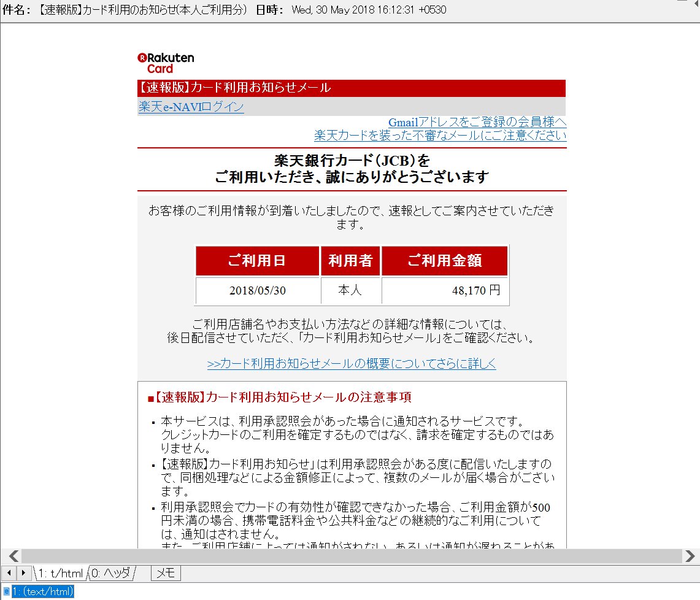
Task: Click right arrow of horizontal scrollbar
Action: click(x=690, y=556)
